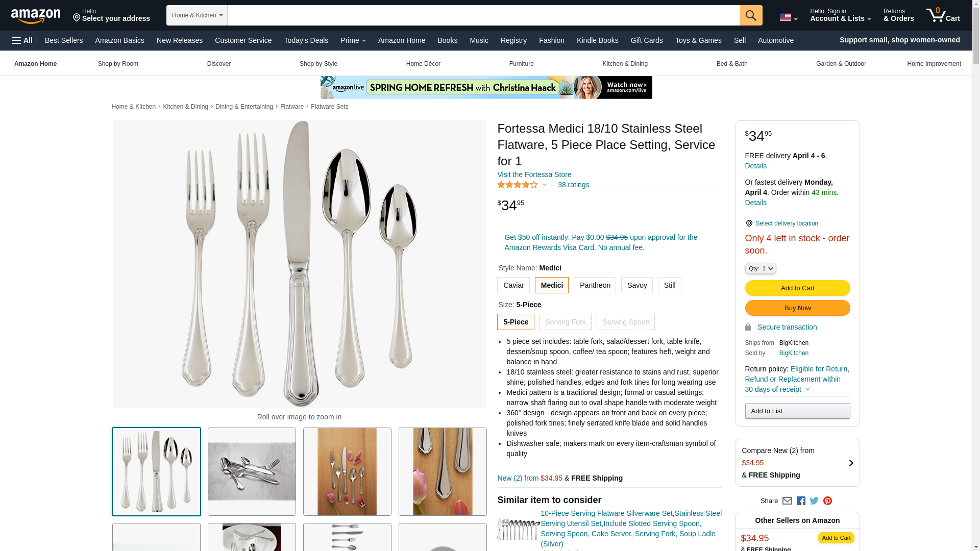Go to Amazon logo home
This screenshot has width=980, height=551.
coord(36,16)
